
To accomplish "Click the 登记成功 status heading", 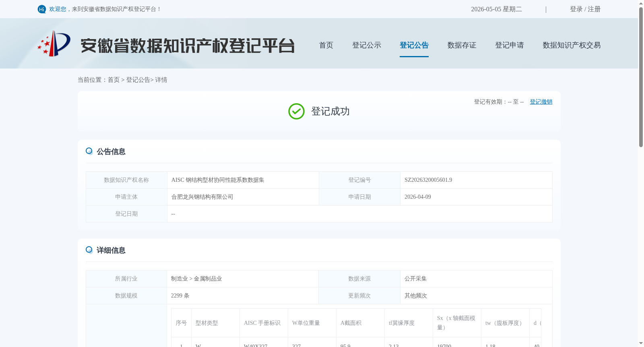I will (330, 112).
